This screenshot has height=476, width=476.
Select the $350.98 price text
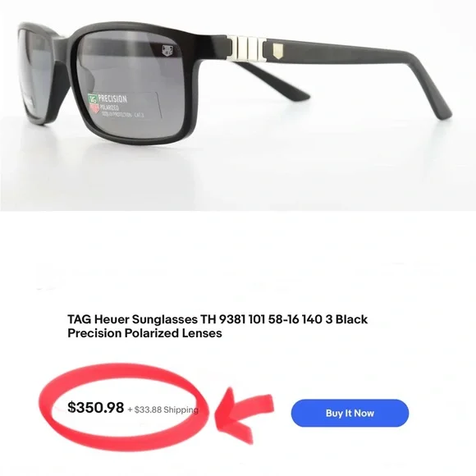tap(96, 407)
